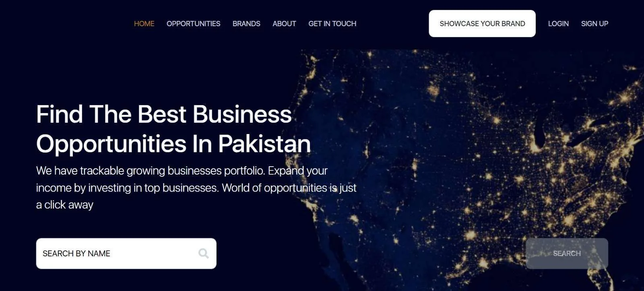This screenshot has width=644, height=291.
Task: Focus the SEARCH BY NAME field
Action: click(x=126, y=254)
